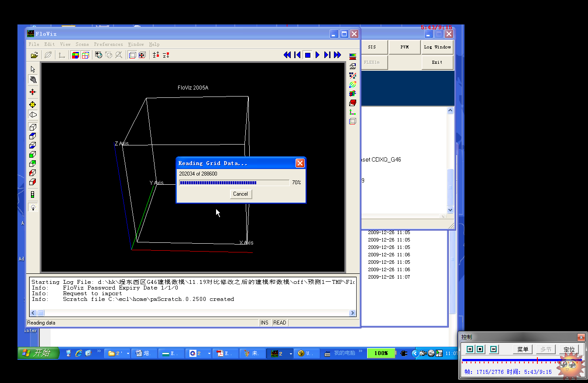Screen dimensions: 588x383
Task: Click the yellow crosshair target tool
Action: coord(33,104)
